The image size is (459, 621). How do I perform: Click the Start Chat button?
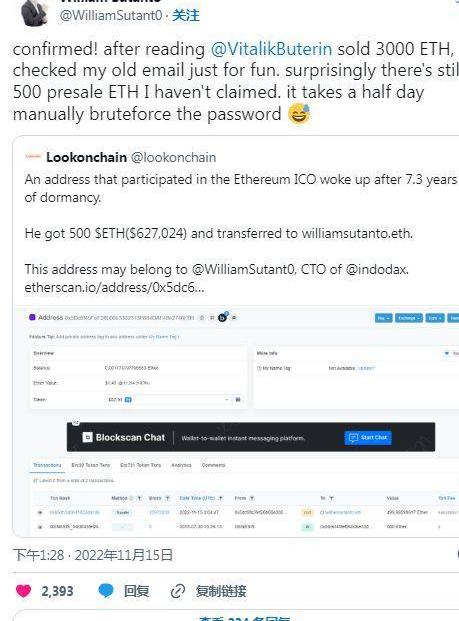click(368, 438)
